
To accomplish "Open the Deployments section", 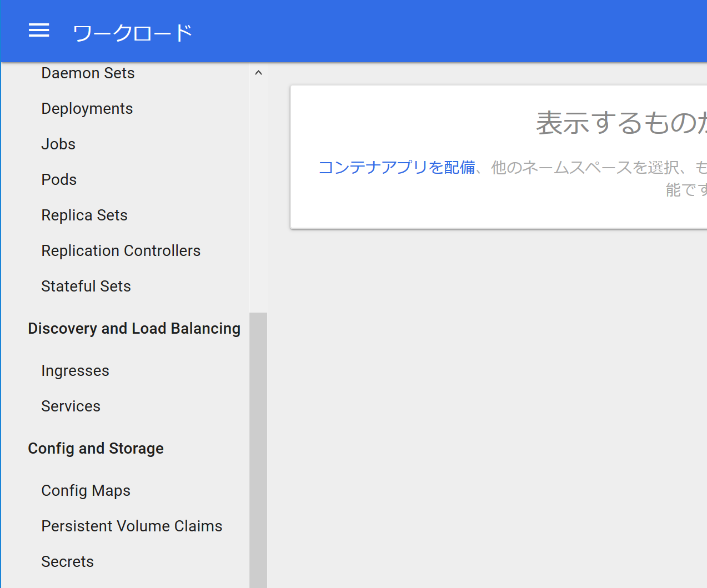I will 87,108.
